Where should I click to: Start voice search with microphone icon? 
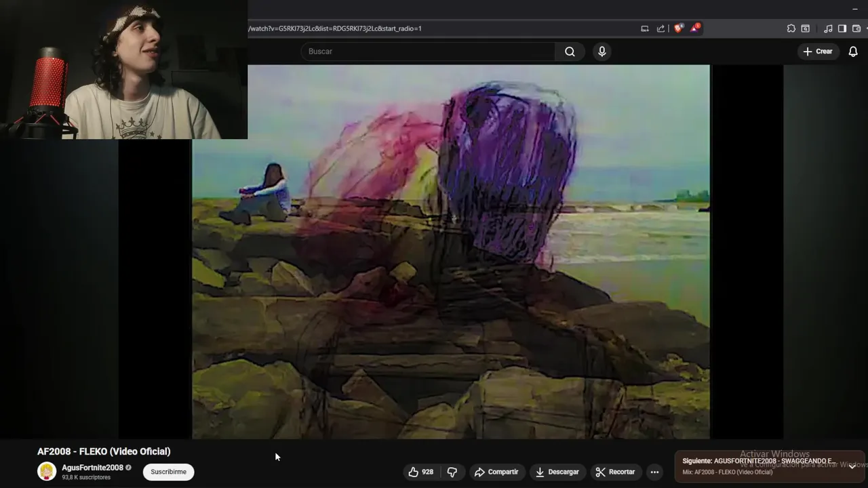[x=601, y=52]
